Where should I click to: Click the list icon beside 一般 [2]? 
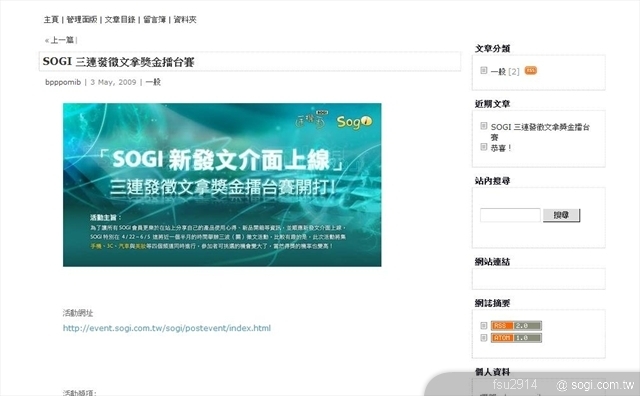[484, 70]
